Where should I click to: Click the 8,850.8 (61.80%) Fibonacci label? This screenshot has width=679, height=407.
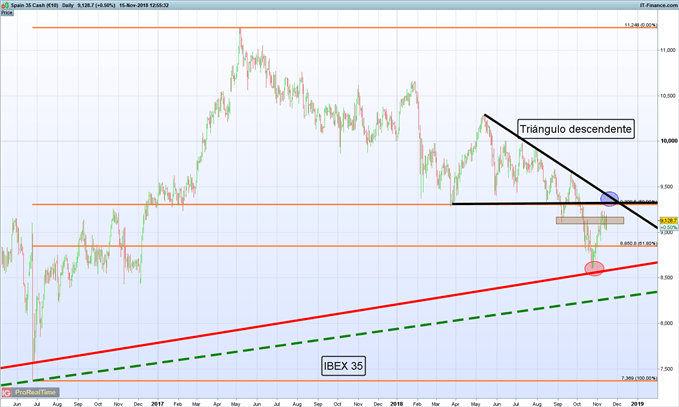point(638,243)
